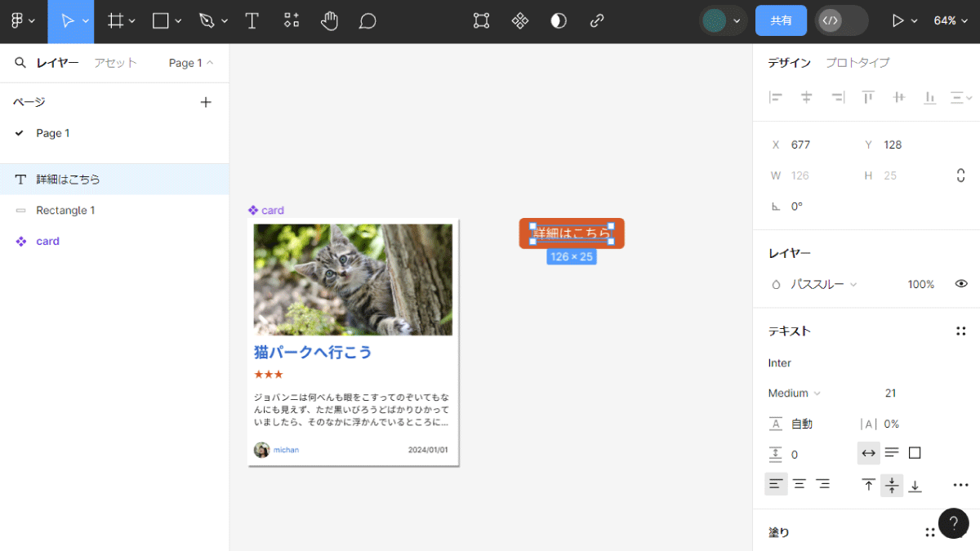Switch to アセット tab
The width and height of the screenshot is (980, 551).
point(115,63)
